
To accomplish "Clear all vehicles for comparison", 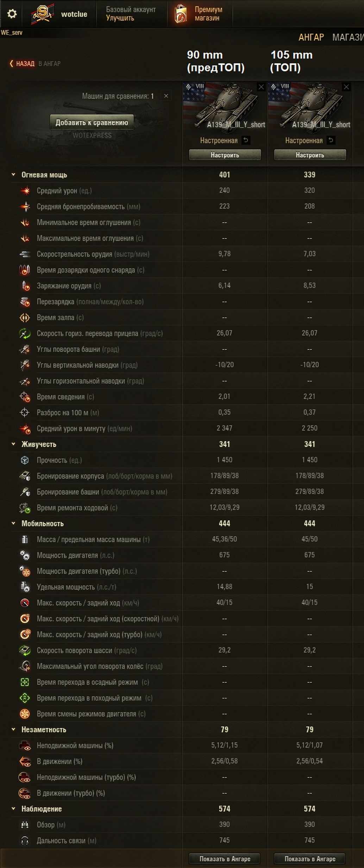I will coord(166,96).
